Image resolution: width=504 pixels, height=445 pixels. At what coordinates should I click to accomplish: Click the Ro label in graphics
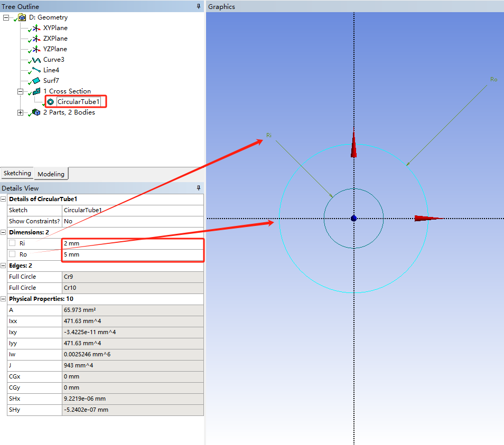tap(494, 79)
